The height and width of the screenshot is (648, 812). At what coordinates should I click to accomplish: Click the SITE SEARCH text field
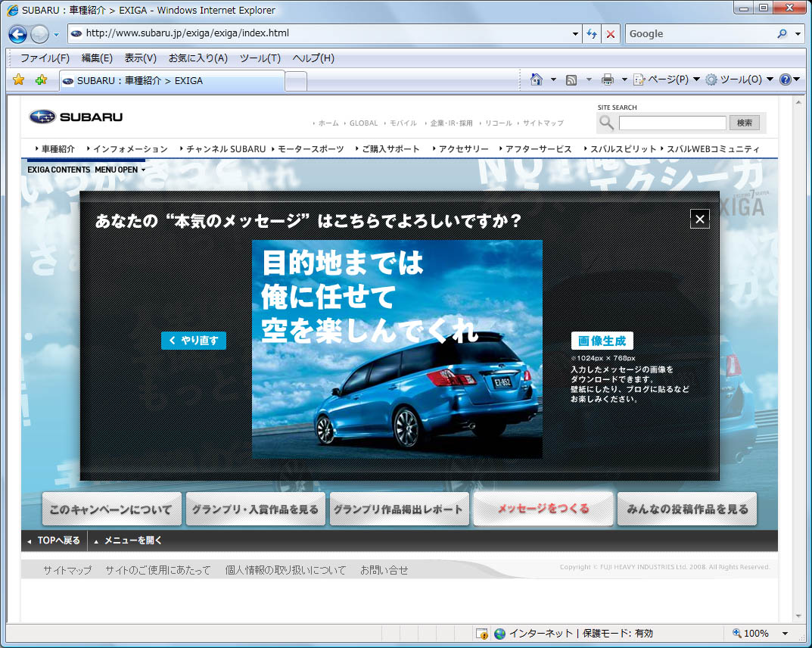[672, 123]
